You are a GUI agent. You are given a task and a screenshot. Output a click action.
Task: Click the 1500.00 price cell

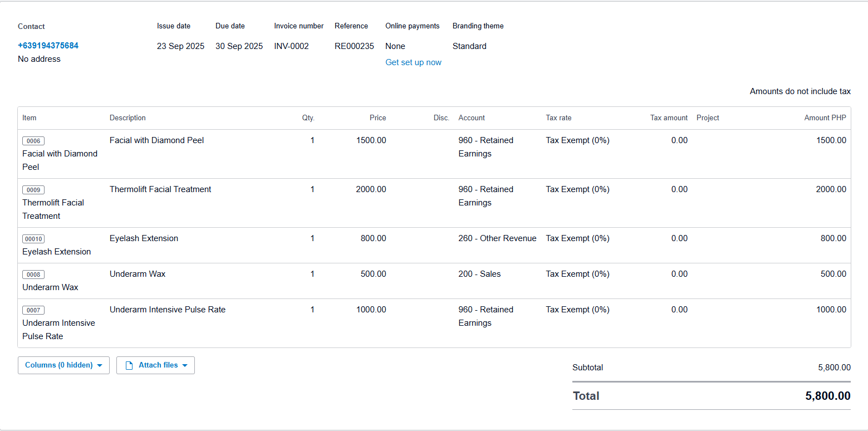[371, 140]
